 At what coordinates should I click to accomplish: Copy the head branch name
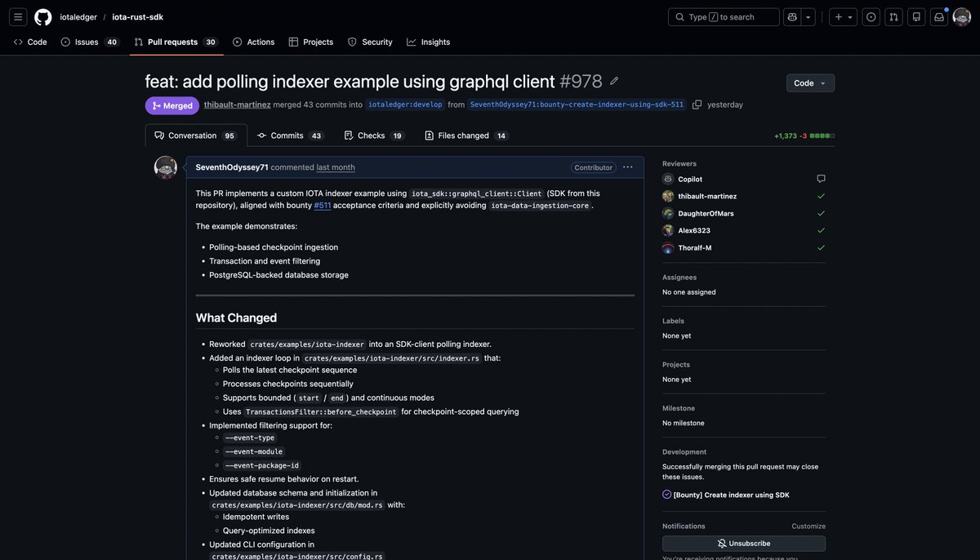(697, 104)
